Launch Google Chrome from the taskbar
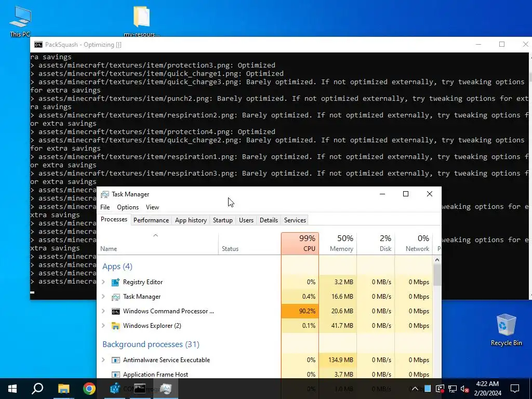This screenshot has height=399, width=532. click(x=89, y=389)
